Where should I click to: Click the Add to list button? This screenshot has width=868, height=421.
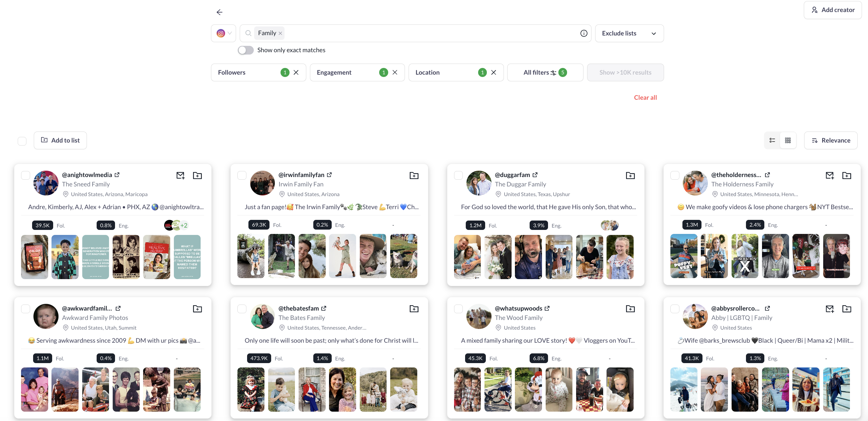click(x=60, y=140)
